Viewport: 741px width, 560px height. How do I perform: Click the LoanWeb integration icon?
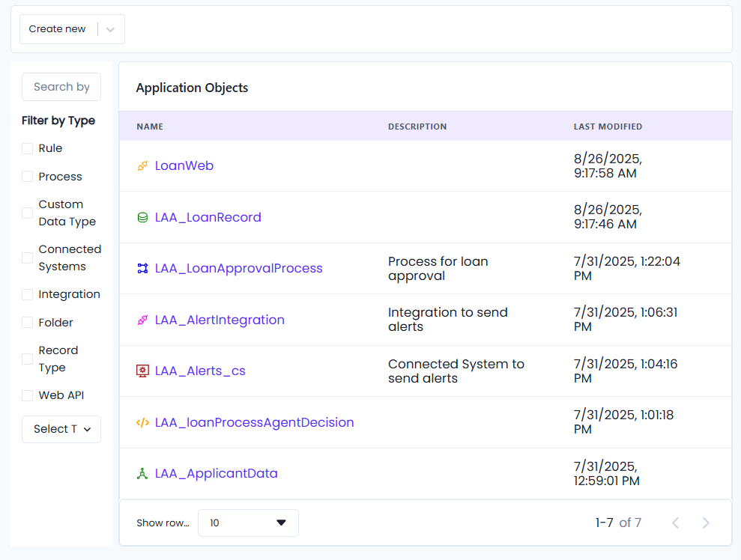pyautogui.click(x=142, y=165)
